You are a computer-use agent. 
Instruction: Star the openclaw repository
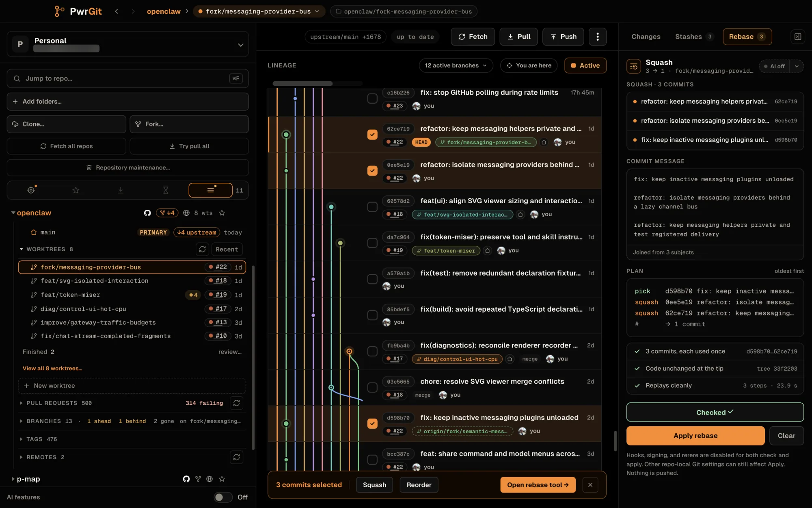tap(222, 213)
